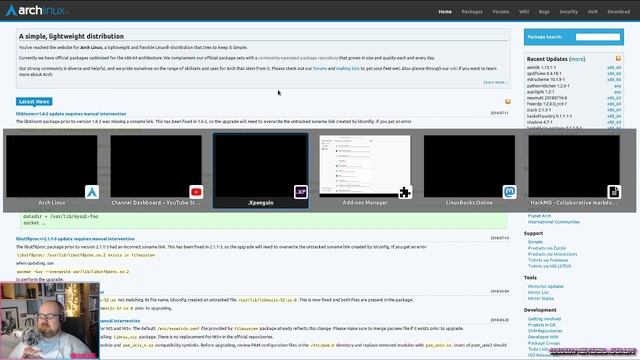640x360 pixels.
Task: Open the International Communities link
Action: [554, 222]
